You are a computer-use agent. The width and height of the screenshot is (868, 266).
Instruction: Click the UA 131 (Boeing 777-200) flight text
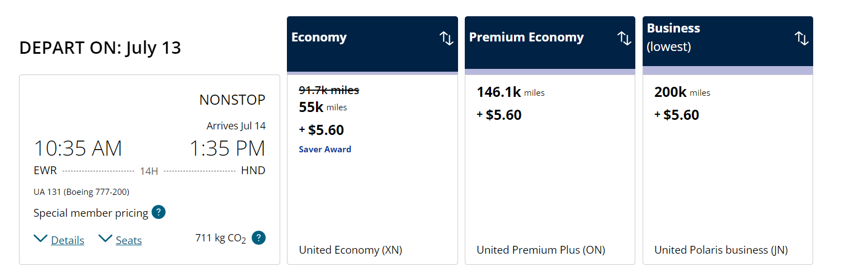pos(82,192)
